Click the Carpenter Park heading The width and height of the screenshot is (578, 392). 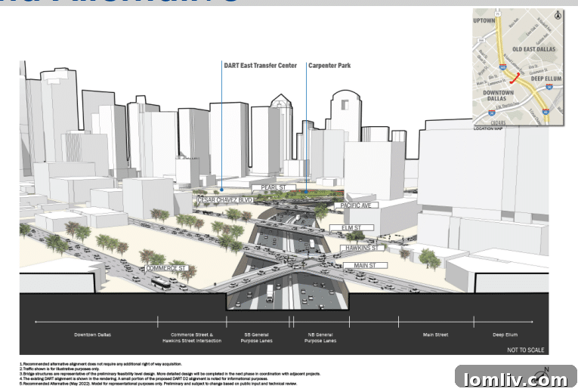tap(329, 66)
